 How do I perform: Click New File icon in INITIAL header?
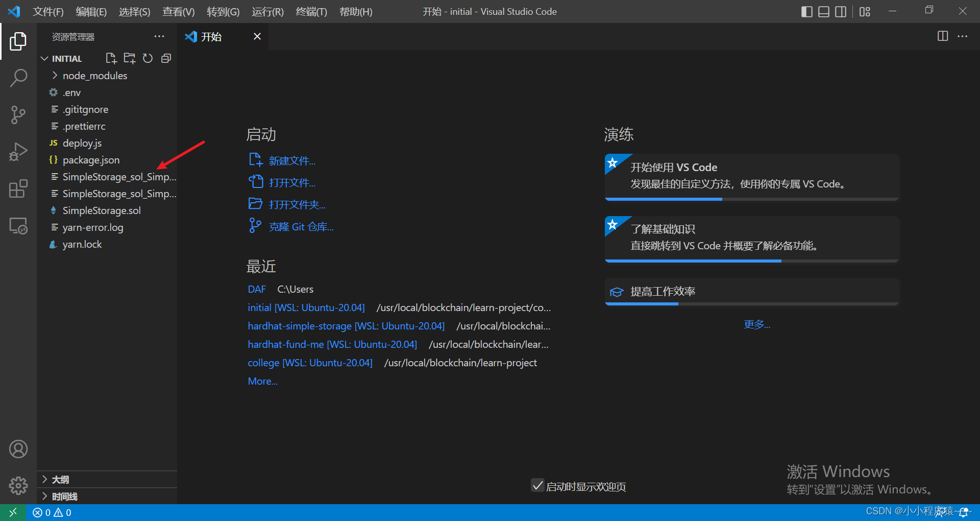[x=111, y=58]
